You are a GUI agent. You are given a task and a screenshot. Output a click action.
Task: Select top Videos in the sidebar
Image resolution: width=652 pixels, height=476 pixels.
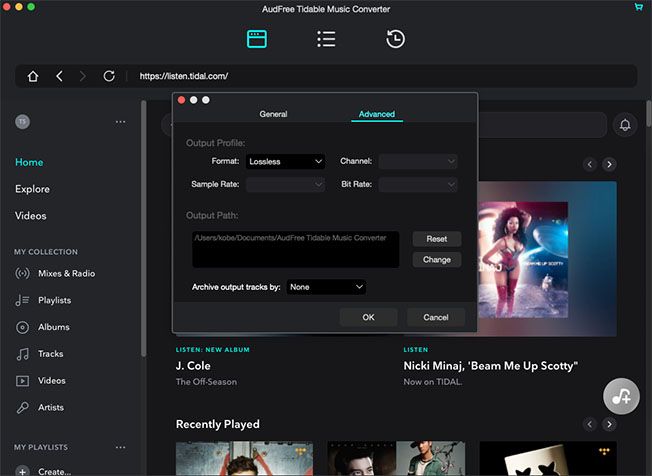click(31, 216)
